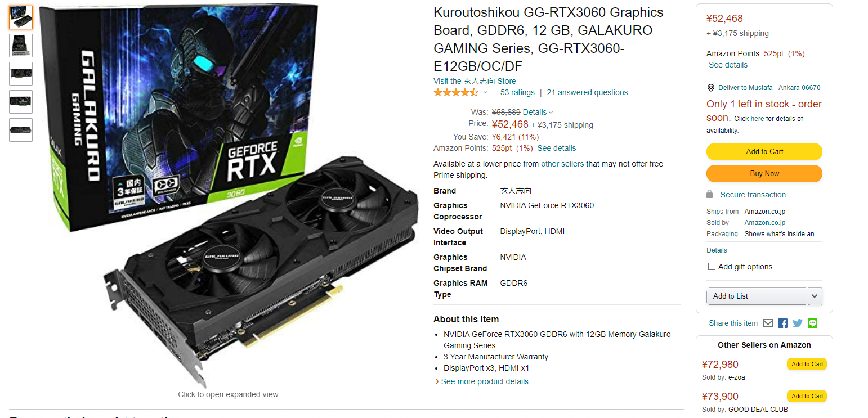The height and width of the screenshot is (418, 868).
Task: Click the star rating icons
Action: pyautogui.click(x=456, y=92)
